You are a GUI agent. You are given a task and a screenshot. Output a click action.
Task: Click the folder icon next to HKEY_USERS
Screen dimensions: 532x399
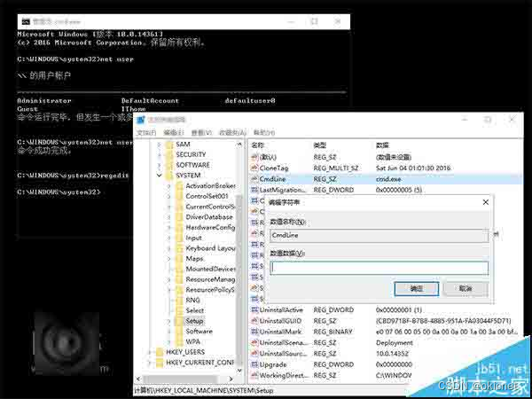tap(159, 352)
